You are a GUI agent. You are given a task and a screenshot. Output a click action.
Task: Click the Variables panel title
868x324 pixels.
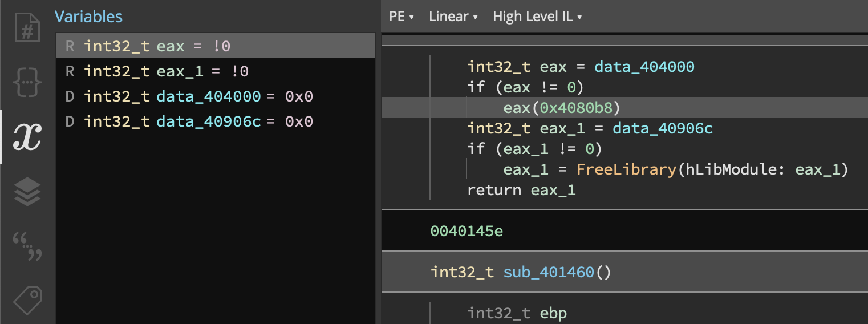[88, 17]
